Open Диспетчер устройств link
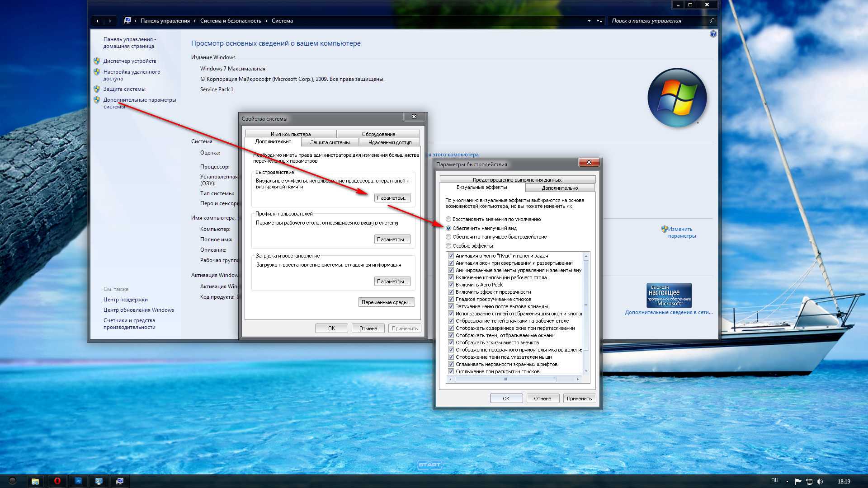Screen dimensions: 868x488 [x=130, y=61]
